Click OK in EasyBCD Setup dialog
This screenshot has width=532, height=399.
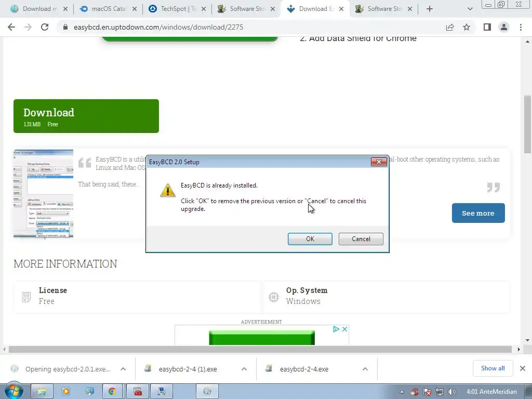click(x=310, y=239)
